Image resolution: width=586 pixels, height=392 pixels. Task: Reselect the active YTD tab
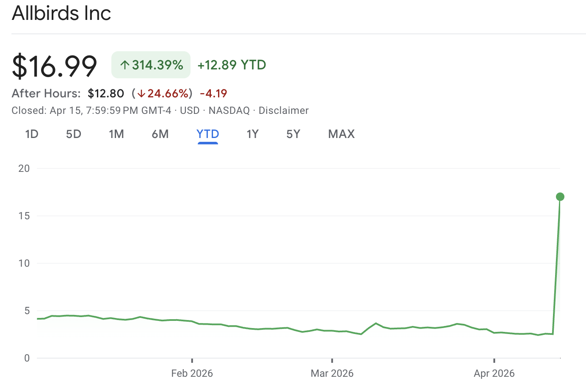[x=207, y=134]
